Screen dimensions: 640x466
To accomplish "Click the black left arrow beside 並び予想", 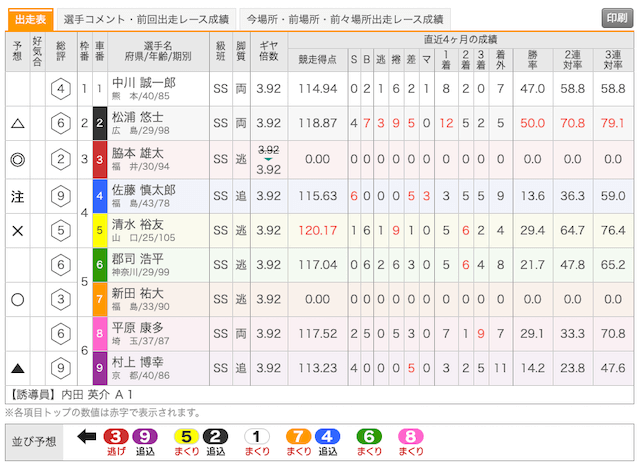I will coord(86,437).
